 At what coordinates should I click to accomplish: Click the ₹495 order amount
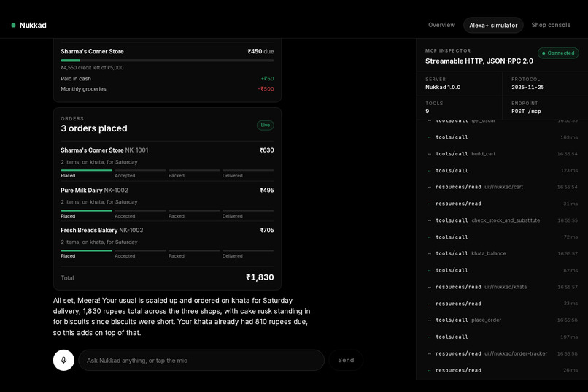(x=266, y=191)
